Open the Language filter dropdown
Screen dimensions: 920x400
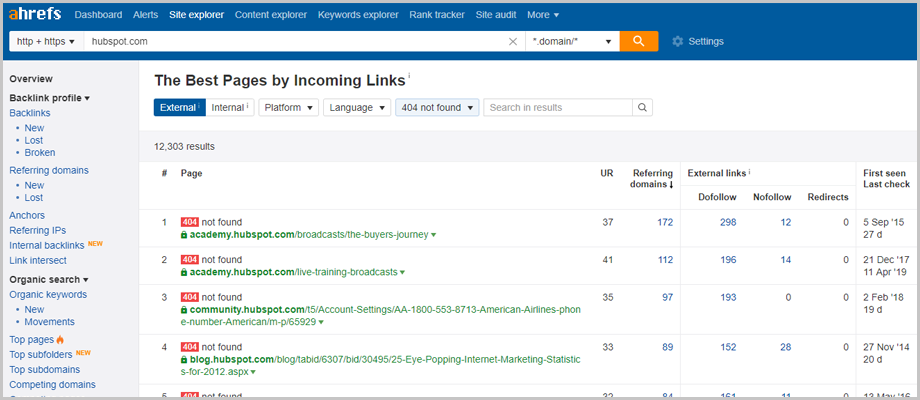coord(357,107)
